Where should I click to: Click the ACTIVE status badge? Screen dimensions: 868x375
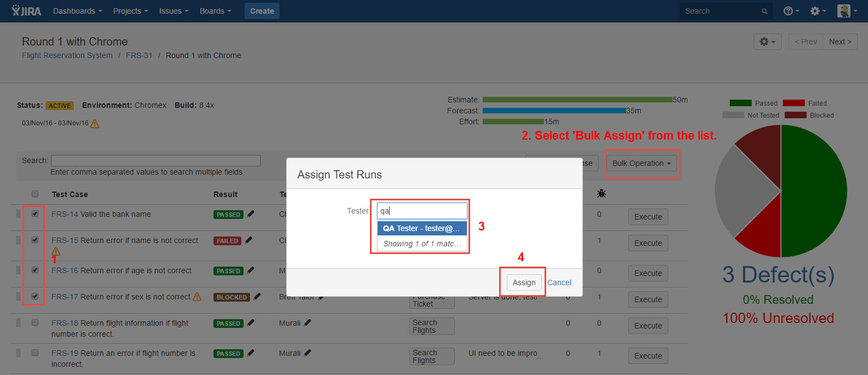(x=60, y=106)
